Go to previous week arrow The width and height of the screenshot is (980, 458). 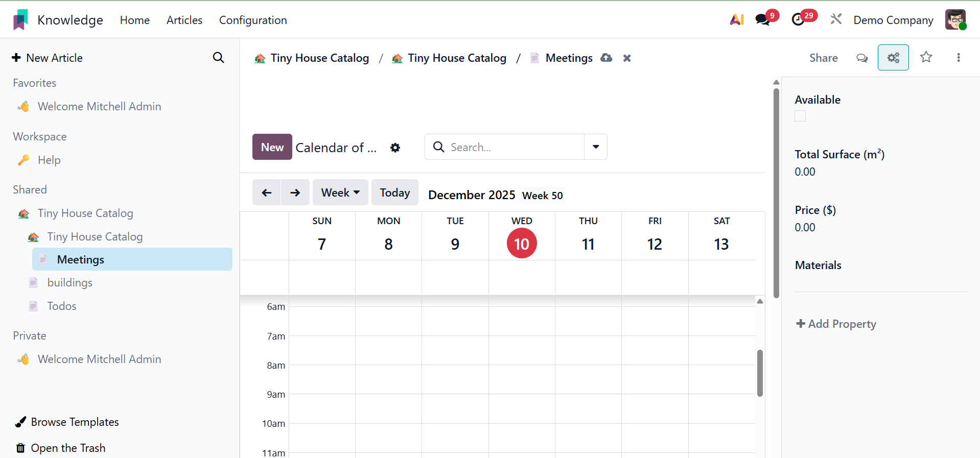(x=266, y=192)
